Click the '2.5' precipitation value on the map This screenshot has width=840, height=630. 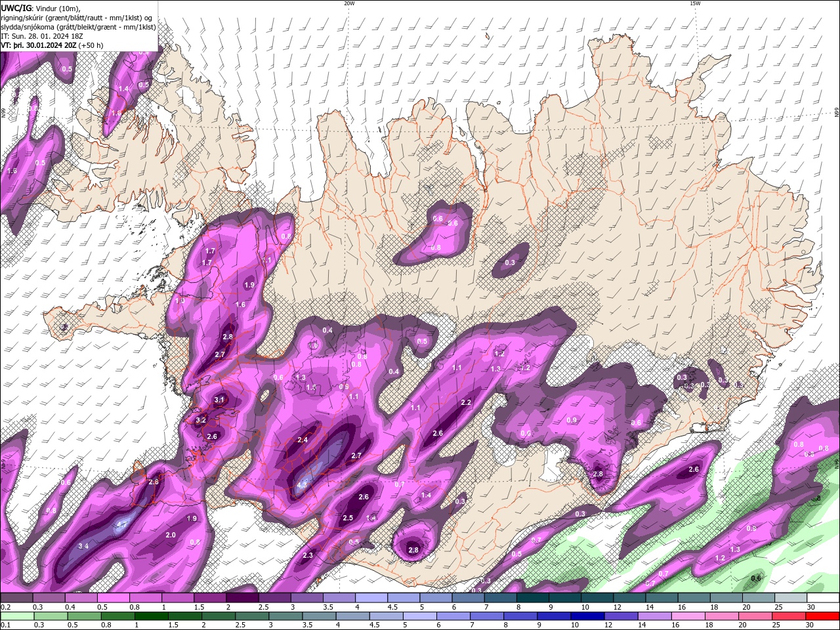(348, 518)
